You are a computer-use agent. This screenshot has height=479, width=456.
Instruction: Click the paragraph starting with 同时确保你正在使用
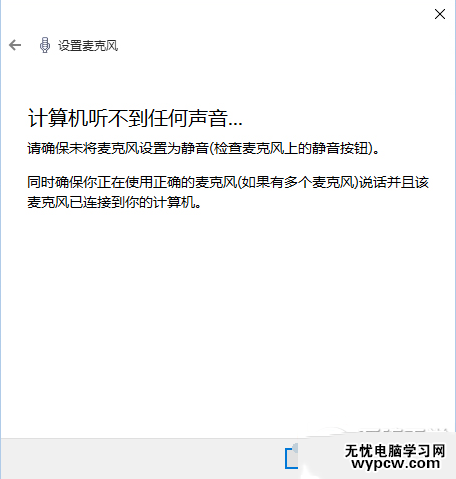click(228, 192)
